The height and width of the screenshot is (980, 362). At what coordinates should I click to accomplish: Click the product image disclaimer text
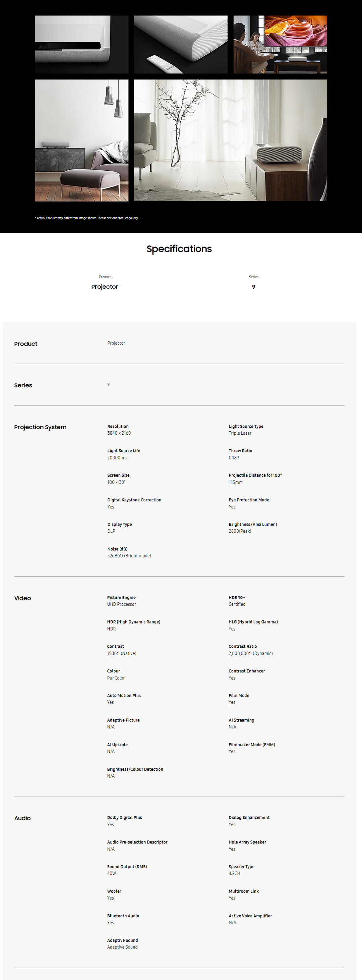(x=87, y=218)
